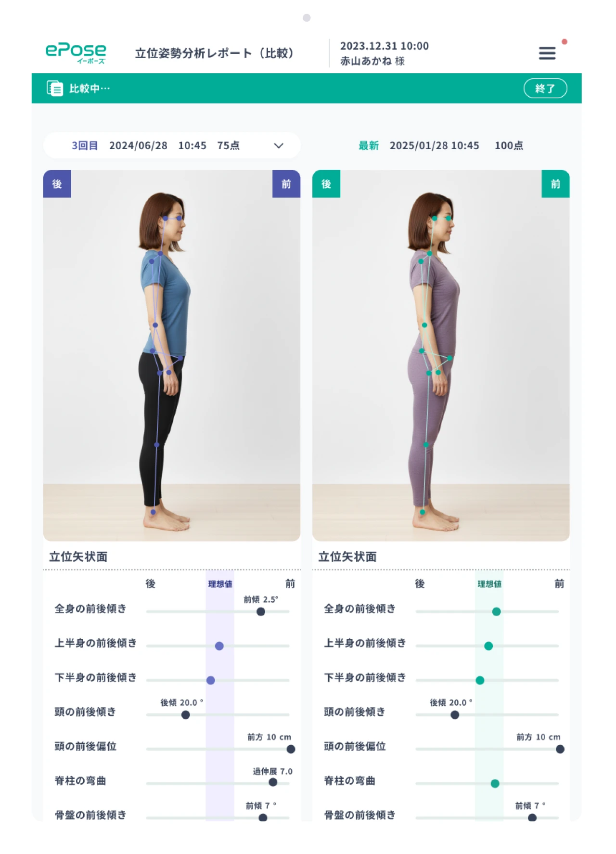
Task: Click the ePose logo
Action: [76, 53]
